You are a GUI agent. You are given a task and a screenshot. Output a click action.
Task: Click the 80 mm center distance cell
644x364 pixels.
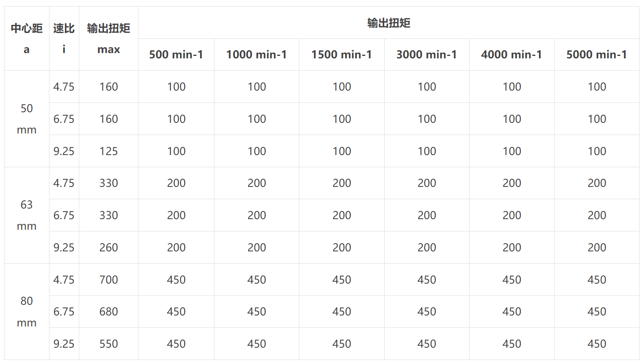click(x=27, y=312)
